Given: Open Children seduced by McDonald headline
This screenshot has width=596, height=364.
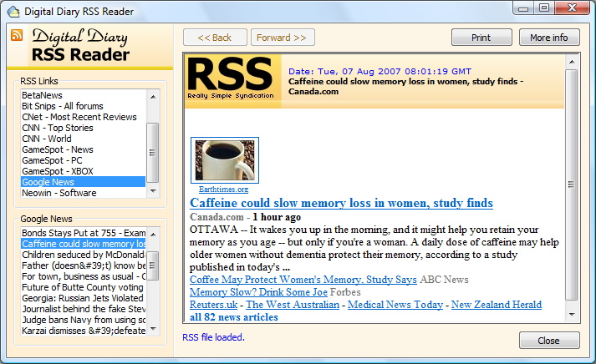Looking at the screenshot, I should tap(84, 255).
